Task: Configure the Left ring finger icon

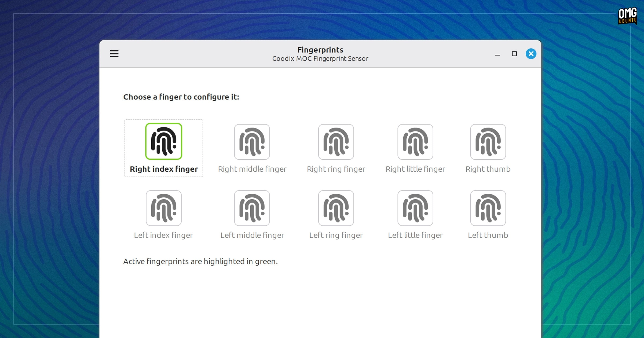Action: [x=336, y=208]
